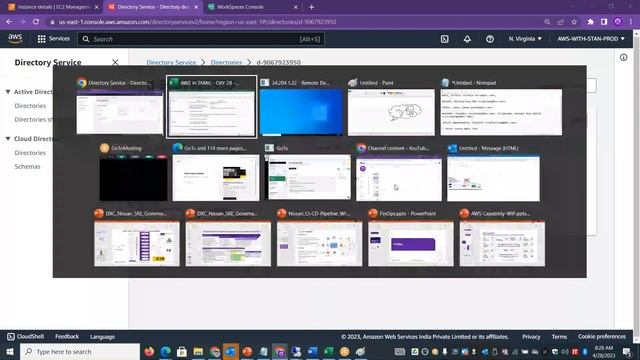Screen dimensions: 640x360
Task: Click the Directories breadcrumb link
Action: (x=226, y=62)
